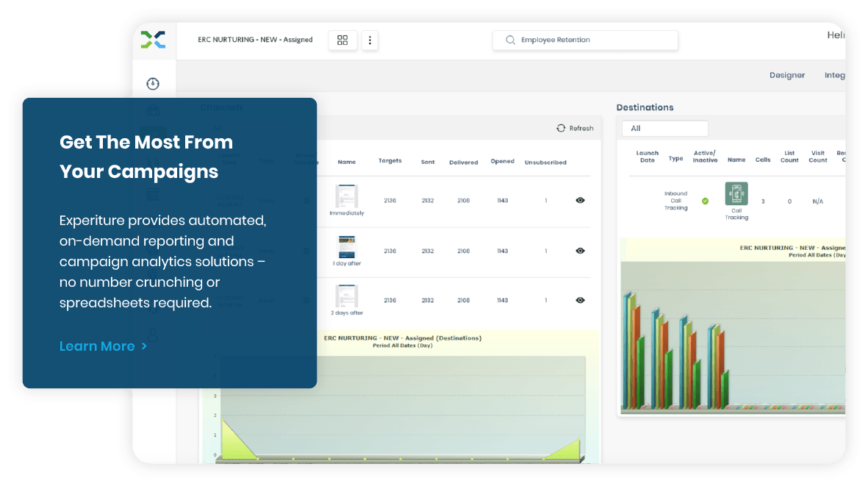Click the Calls column header
The width and height of the screenshot is (868, 486).
[763, 160]
